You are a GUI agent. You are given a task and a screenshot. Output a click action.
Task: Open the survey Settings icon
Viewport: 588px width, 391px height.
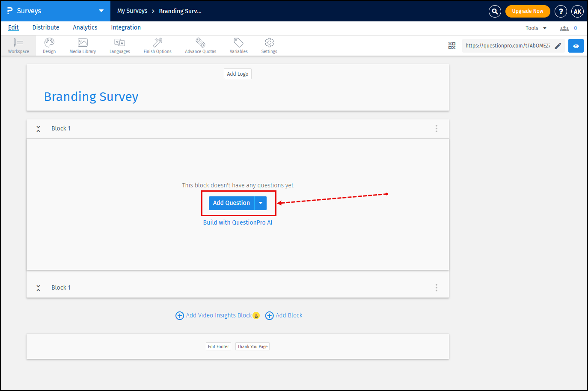pyautogui.click(x=269, y=45)
